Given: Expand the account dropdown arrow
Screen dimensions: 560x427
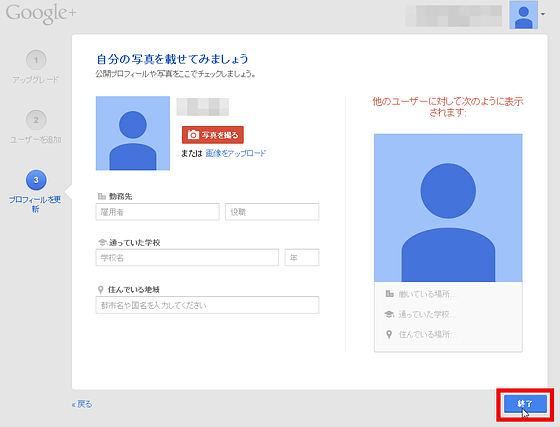Looking at the screenshot, I should (543, 14).
